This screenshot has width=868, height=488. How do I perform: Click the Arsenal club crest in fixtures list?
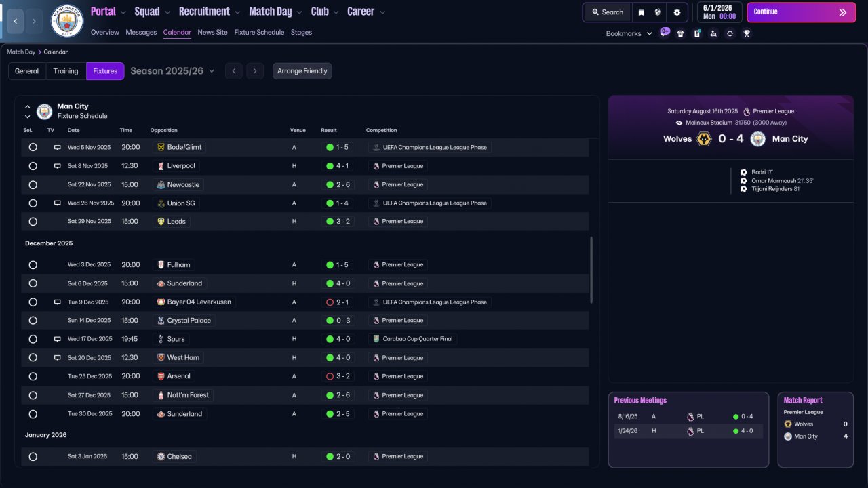point(161,376)
